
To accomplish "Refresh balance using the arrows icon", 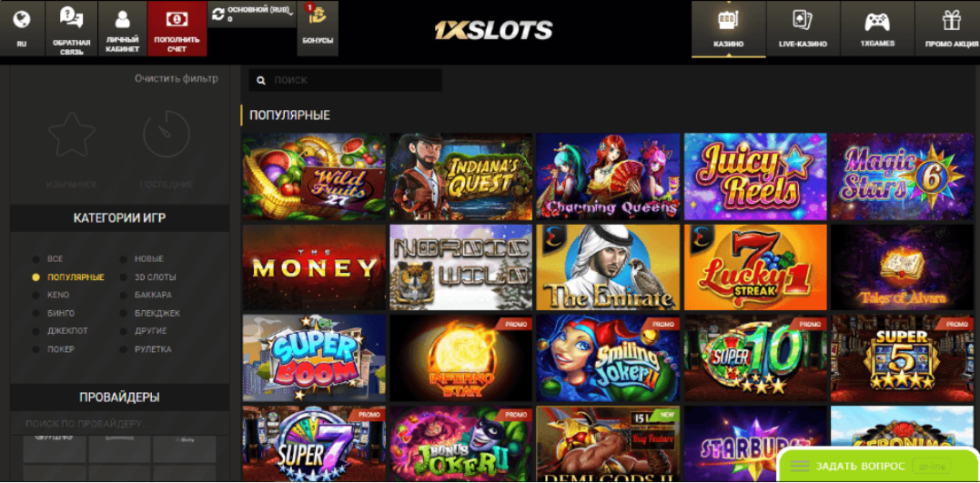I will pyautogui.click(x=218, y=13).
